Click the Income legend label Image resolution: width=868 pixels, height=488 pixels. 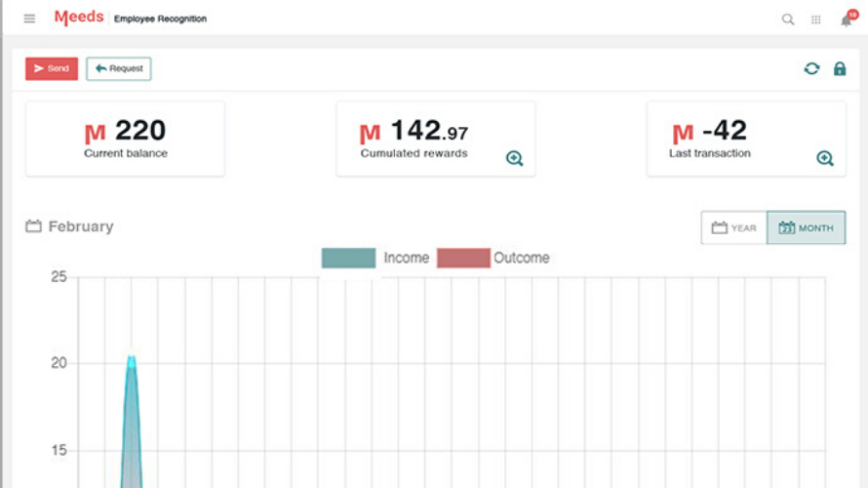(x=407, y=258)
